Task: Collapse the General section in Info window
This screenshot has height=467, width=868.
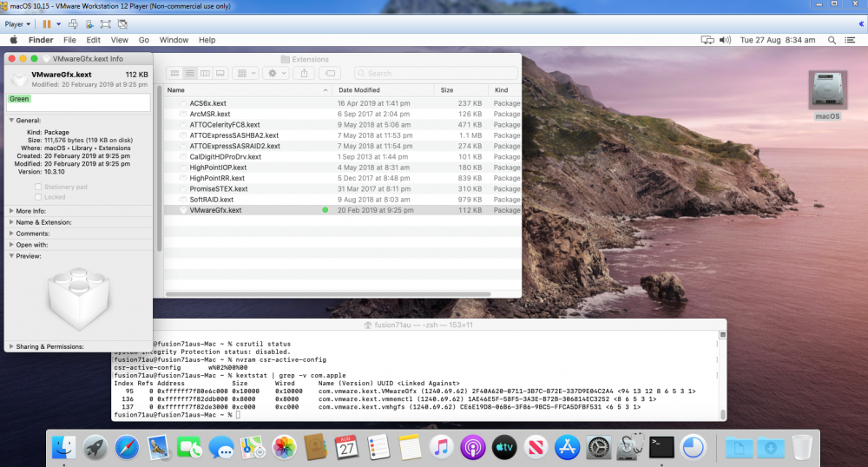Action: click(11, 120)
